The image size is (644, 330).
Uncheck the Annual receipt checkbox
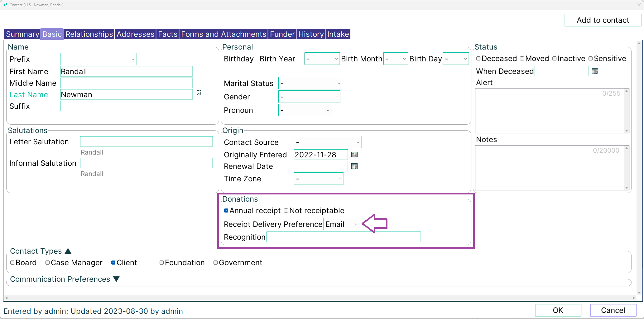point(226,211)
